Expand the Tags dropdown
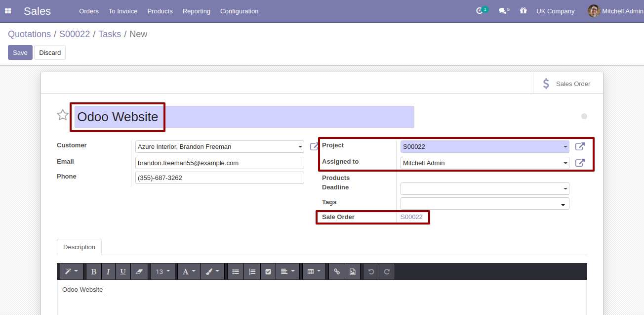Viewport: 644px width, 315px height. tap(563, 204)
